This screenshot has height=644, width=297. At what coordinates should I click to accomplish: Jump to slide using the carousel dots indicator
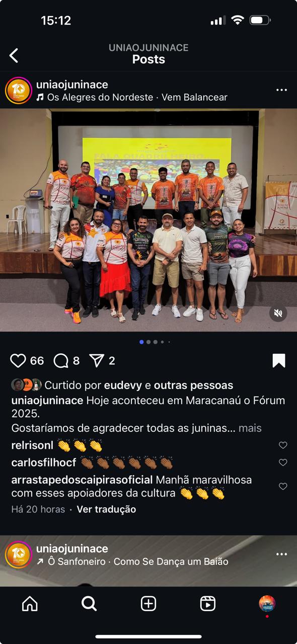click(x=155, y=342)
